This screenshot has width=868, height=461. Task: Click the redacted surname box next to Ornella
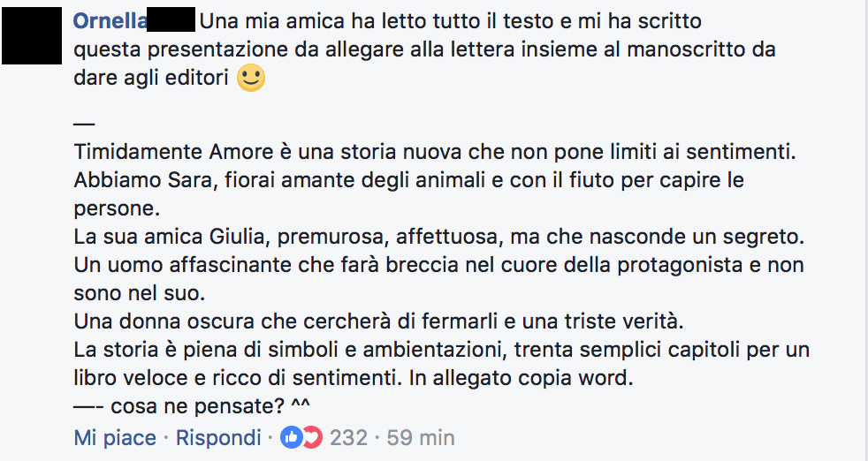point(171,19)
